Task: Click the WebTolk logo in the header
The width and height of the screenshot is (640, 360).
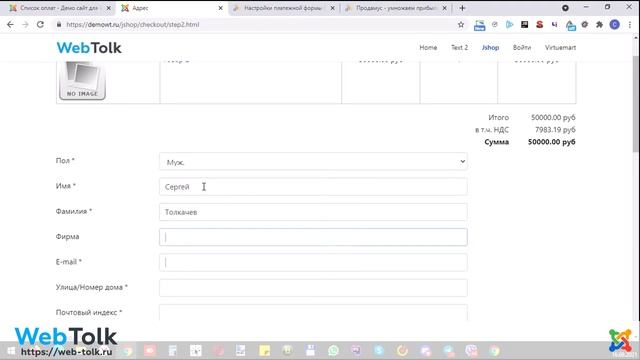Action: (x=89, y=48)
